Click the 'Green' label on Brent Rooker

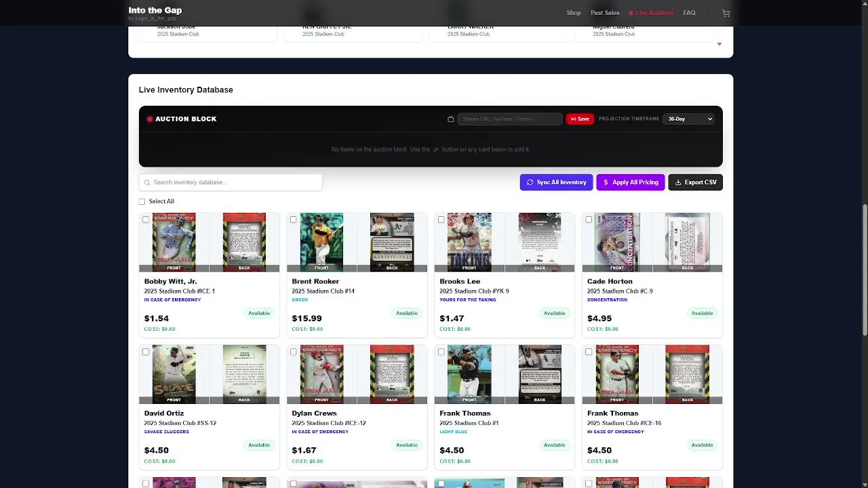(x=300, y=300)
